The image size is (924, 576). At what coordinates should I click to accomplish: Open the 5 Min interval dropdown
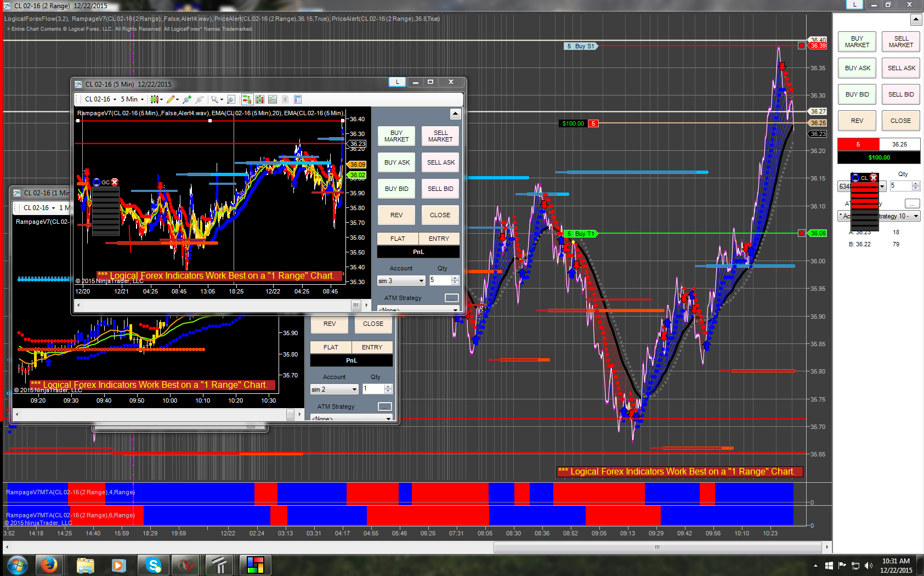132,99
